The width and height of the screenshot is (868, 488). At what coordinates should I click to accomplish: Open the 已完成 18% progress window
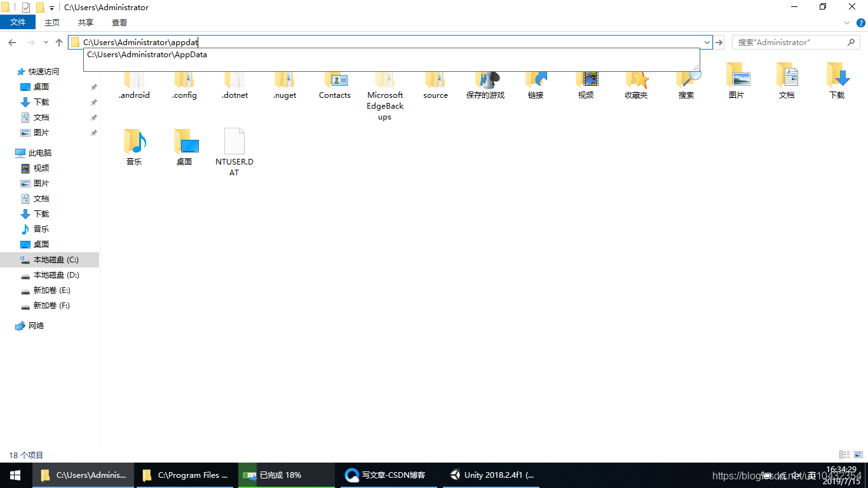(287, 475)
